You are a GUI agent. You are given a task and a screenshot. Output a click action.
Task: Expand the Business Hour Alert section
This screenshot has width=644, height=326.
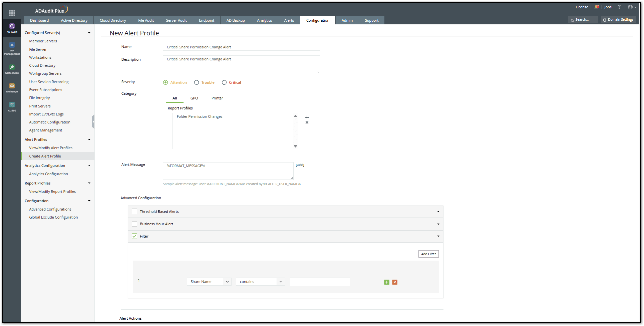tap(438, 224)
